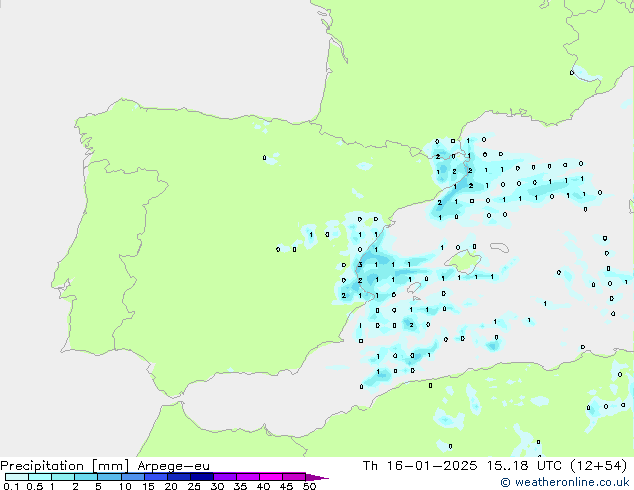
Task: Pick the violet legend swatch between 35 and 40
Action: 247,477
